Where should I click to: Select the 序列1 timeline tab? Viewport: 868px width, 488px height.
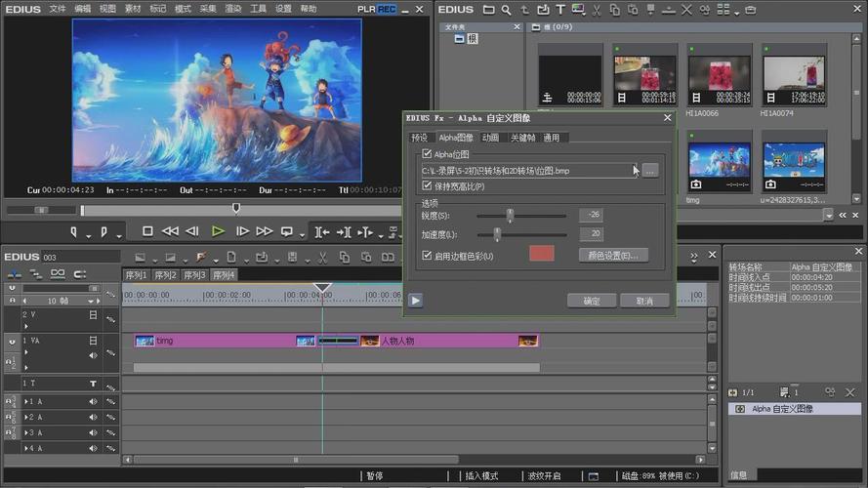[136, 275]
